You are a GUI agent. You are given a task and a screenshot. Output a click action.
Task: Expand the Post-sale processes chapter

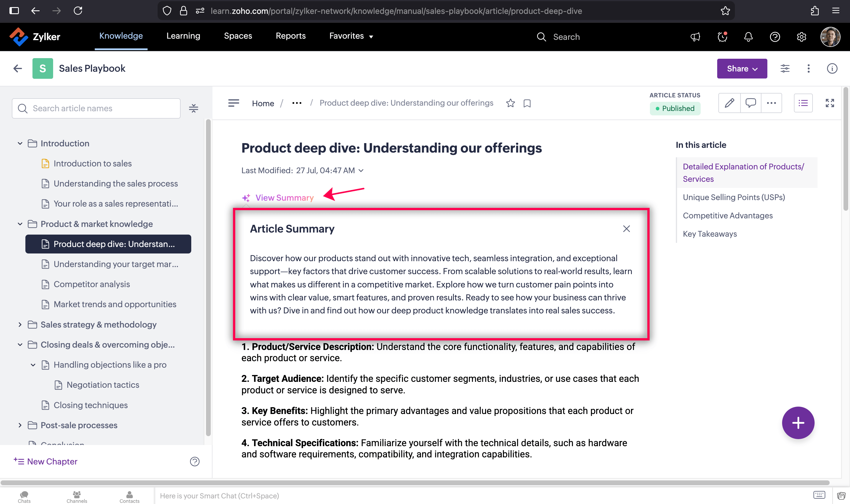tap(20, 425)
